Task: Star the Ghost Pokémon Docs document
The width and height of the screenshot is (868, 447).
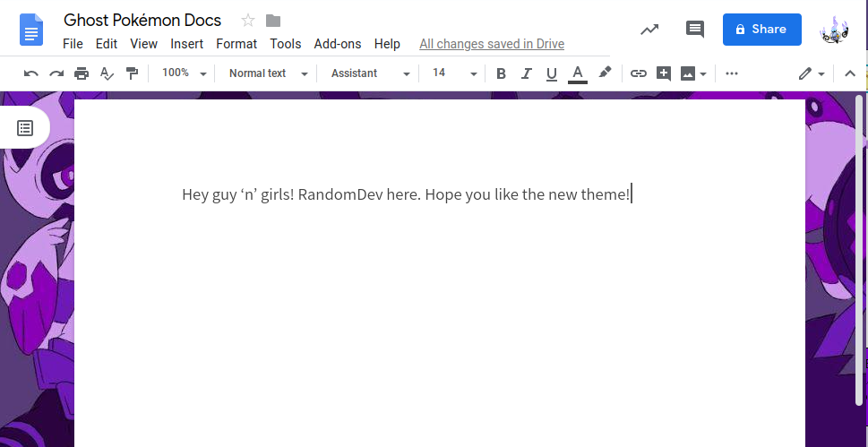Action: pos(248,21)
